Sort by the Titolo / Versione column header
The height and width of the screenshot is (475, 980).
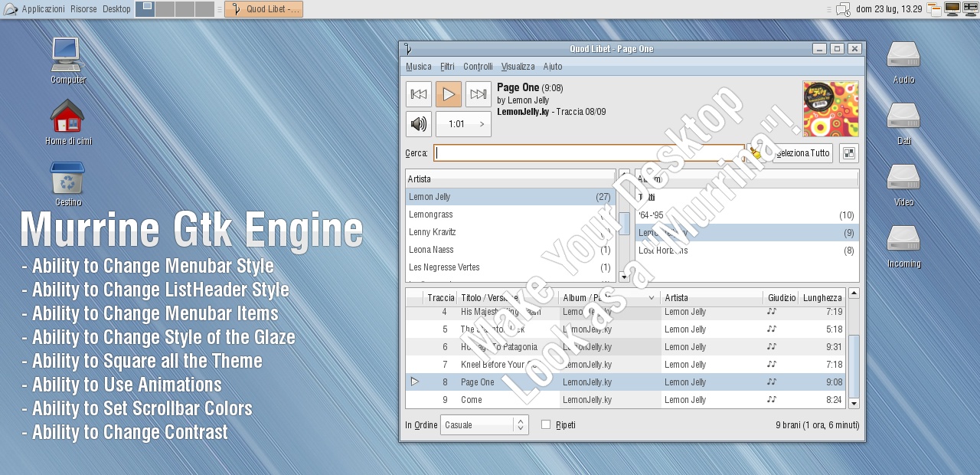[508, 297]
